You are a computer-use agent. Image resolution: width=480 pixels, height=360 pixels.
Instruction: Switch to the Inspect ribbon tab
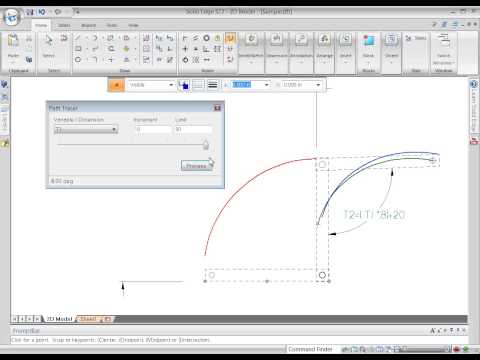pyautogui.click(x=88, y=25)
